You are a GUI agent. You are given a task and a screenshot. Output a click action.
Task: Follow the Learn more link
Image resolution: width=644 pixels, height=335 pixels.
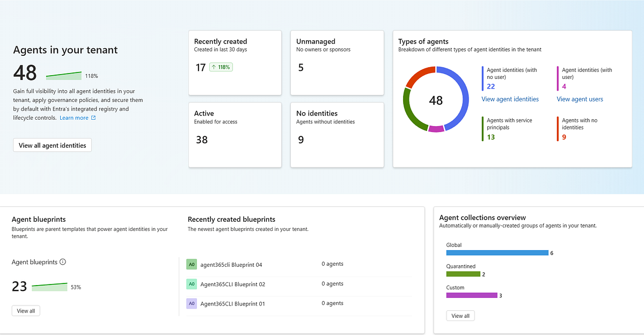[x=74, y=118]
